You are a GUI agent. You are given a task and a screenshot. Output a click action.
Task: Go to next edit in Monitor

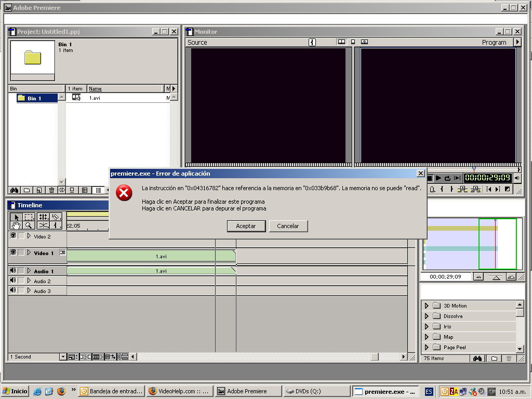click(498, 189)
